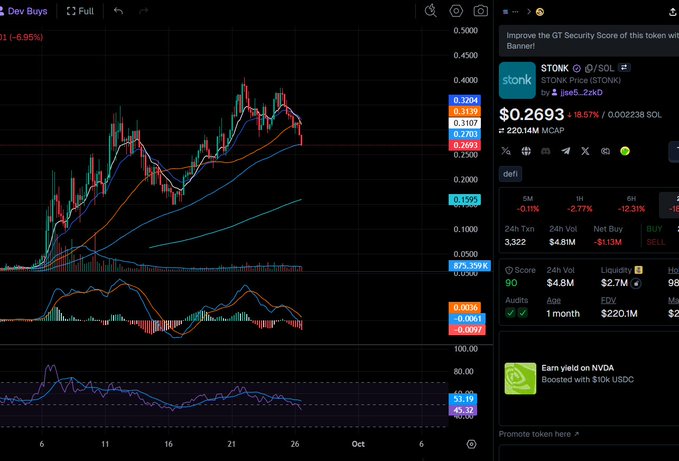Undo the last chart action
This screenshot has height=461, width=679.
(118, 11)
